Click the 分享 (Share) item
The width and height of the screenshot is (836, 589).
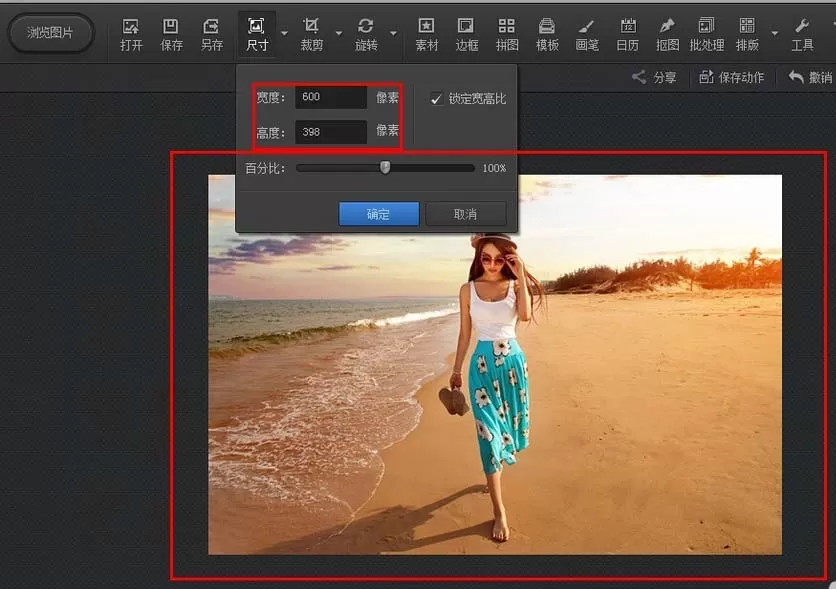coord(654,77)
